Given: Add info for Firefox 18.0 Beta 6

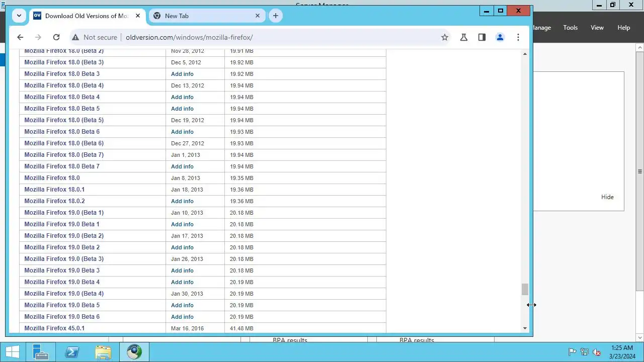Looking at the screenshot, I should 182,132.
